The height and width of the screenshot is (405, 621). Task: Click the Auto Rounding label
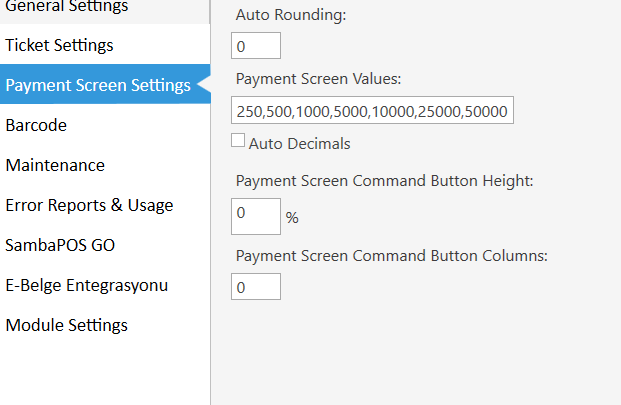291,15
